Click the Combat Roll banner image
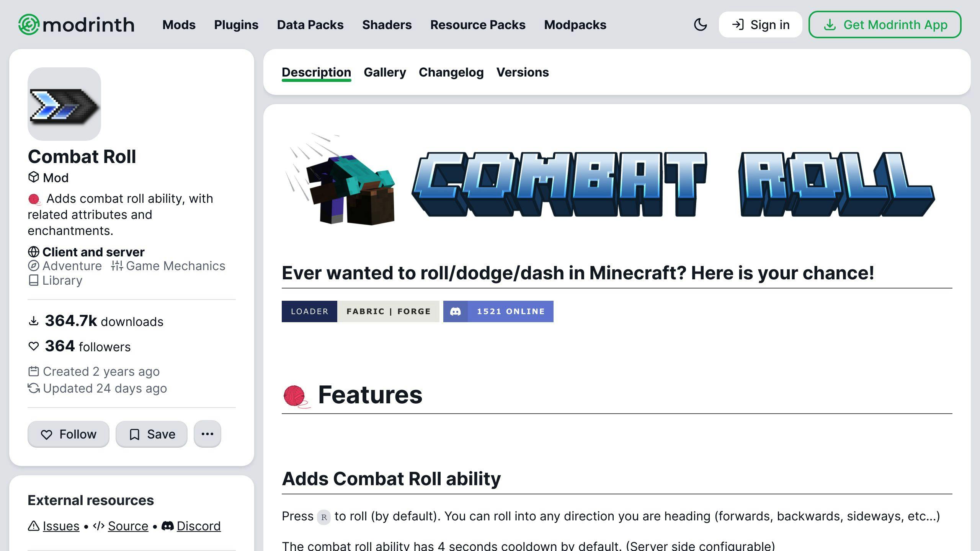This screenshot has width=980, height=551. 609,179
